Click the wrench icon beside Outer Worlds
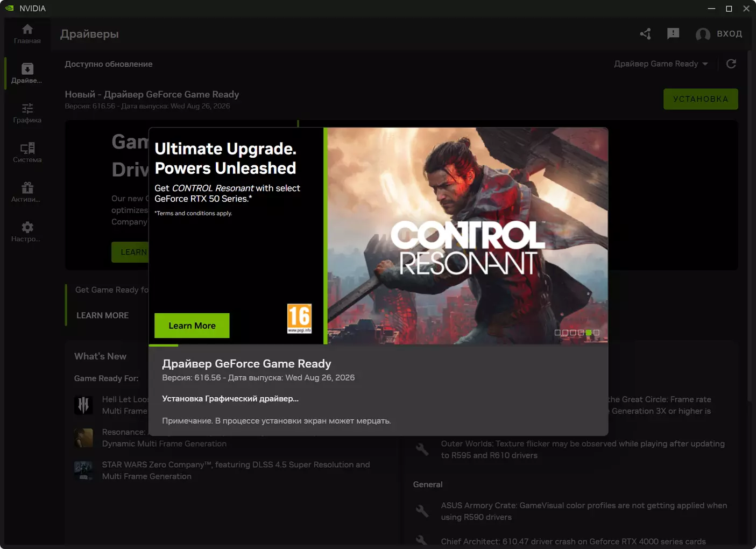 pos(422,449)
